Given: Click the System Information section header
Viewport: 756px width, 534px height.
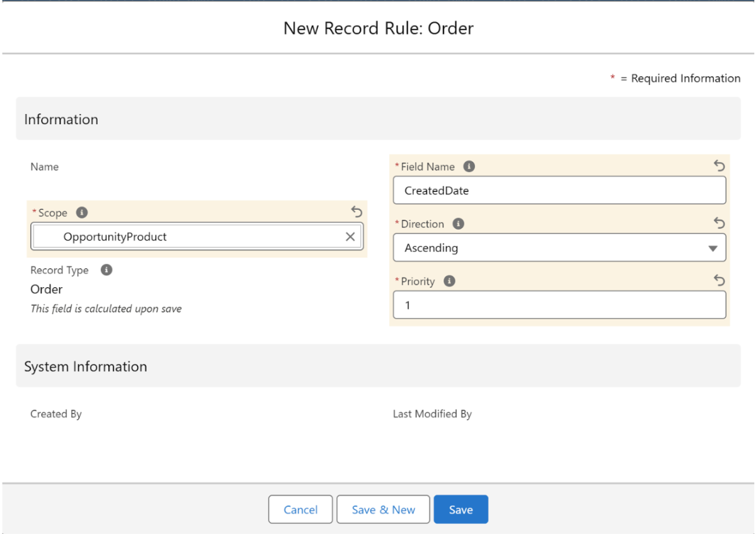Looking at the screenshot, I should click(86, 366).
